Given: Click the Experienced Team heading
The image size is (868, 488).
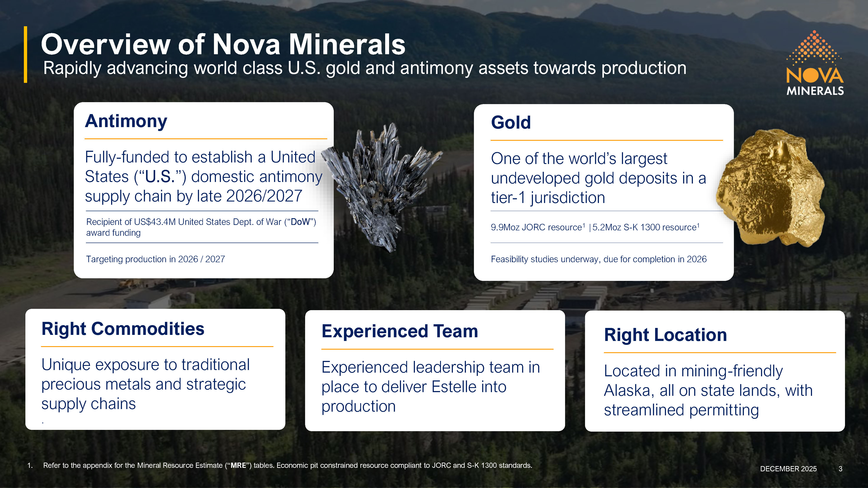Looking at the screenshot, I should pos(400,331).
